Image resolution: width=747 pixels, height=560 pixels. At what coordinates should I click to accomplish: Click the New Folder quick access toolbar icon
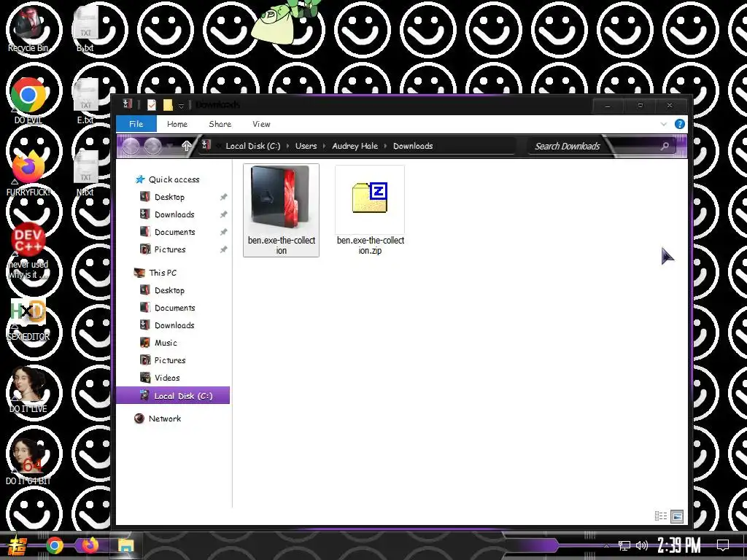click(x=168, y=105)
